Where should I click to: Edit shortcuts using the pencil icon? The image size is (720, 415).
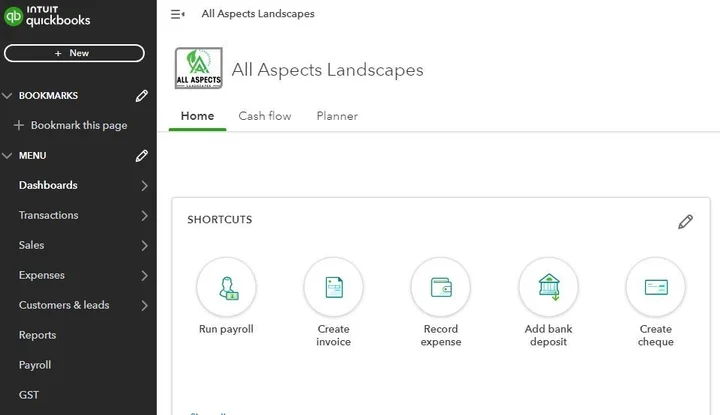pos(685,221)
